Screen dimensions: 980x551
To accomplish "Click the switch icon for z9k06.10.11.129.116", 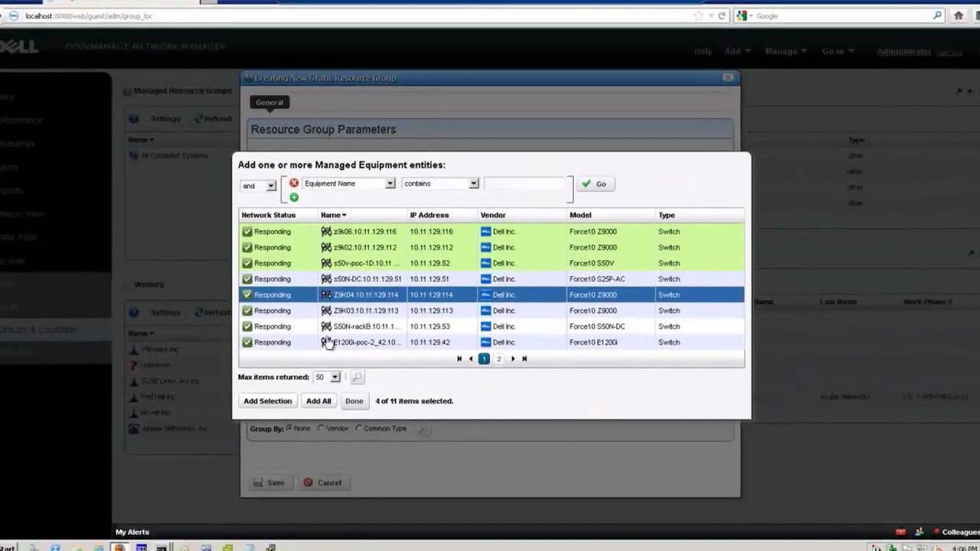I will click(326, 232).
